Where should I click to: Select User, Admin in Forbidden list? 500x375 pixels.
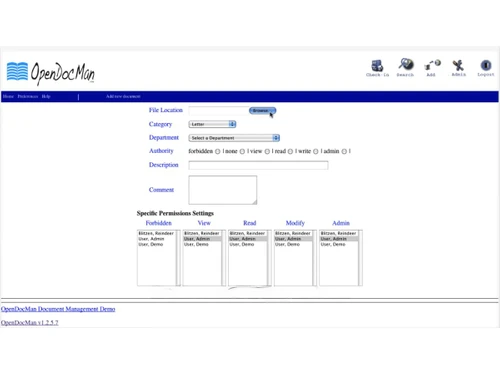156,239
